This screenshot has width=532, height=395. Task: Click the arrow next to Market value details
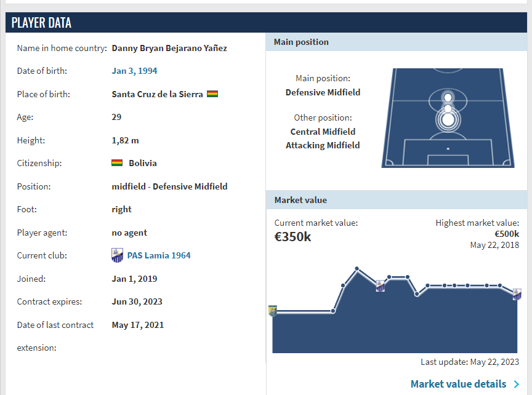tap(516, 385)
